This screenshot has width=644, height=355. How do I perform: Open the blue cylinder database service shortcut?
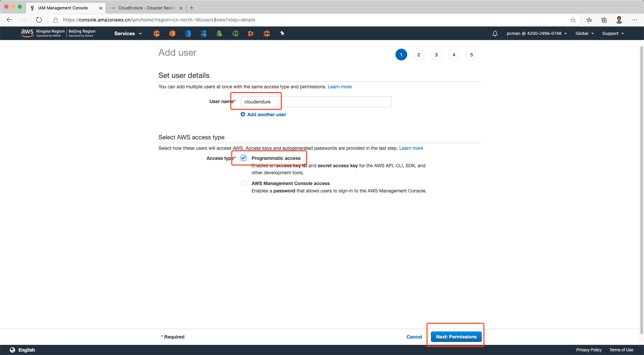tap(188, 34)
